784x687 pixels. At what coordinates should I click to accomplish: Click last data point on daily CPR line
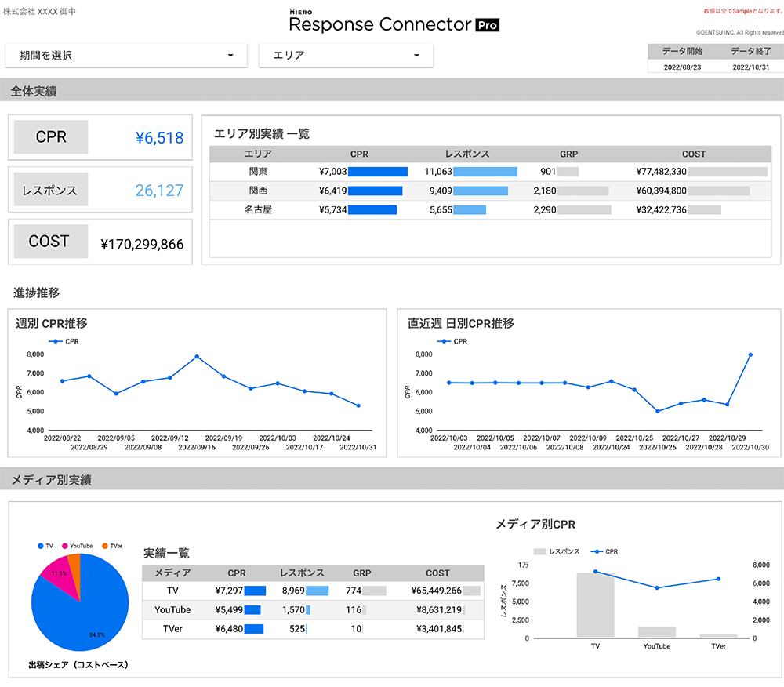(x=750, y=354)
